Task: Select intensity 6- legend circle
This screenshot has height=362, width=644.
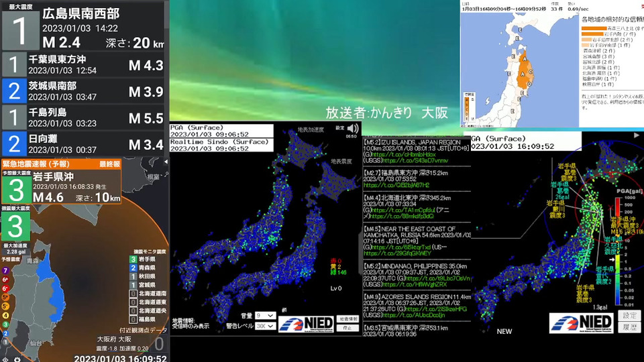Action: point(5,288)
